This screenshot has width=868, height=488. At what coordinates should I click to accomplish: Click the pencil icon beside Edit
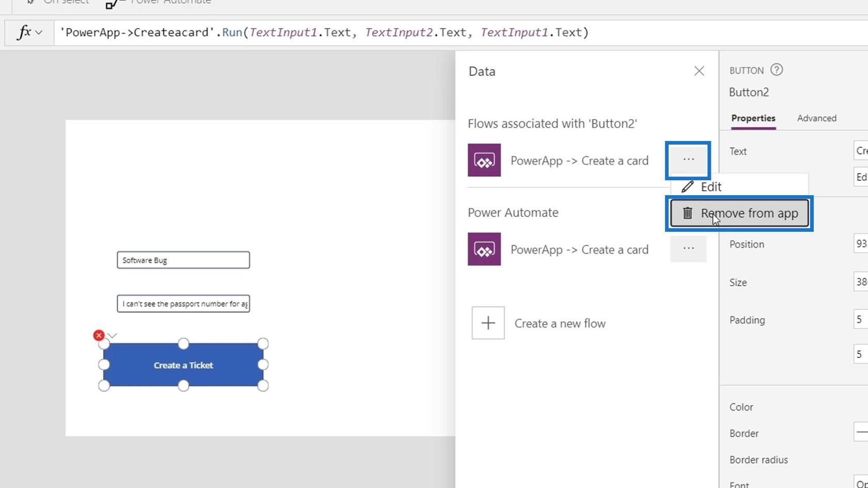click(687, 186)
